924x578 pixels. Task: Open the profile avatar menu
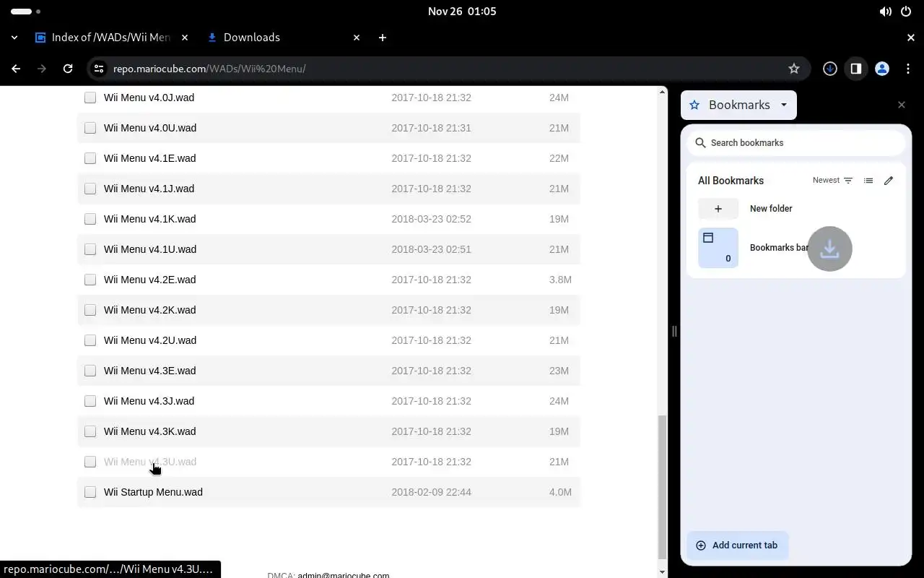point(882,69)
